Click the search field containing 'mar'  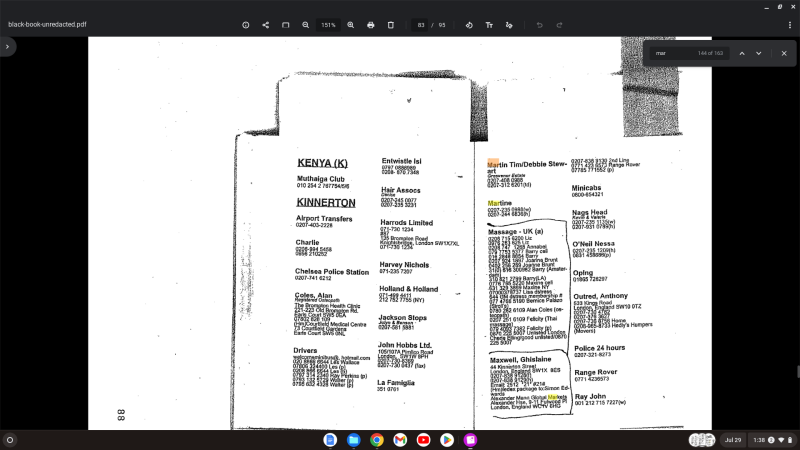coord(689,53)
